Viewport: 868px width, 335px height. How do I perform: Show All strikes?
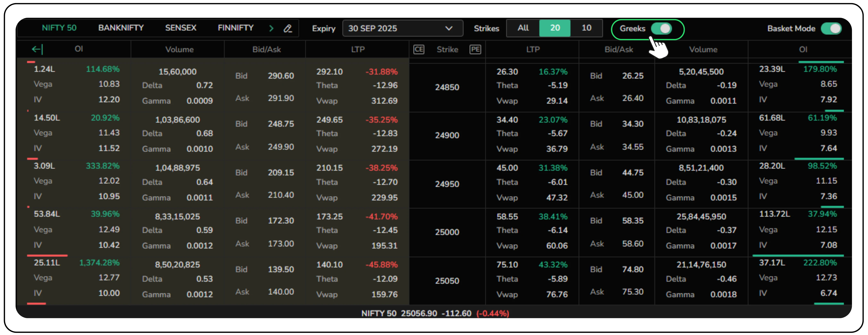pos(523,28)
